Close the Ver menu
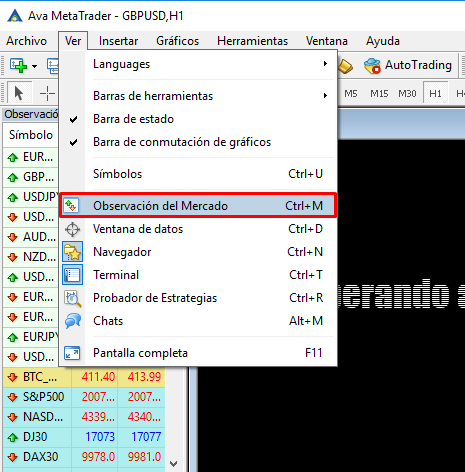Viewport: 465px width, 472px height. (x=73, y=41)
